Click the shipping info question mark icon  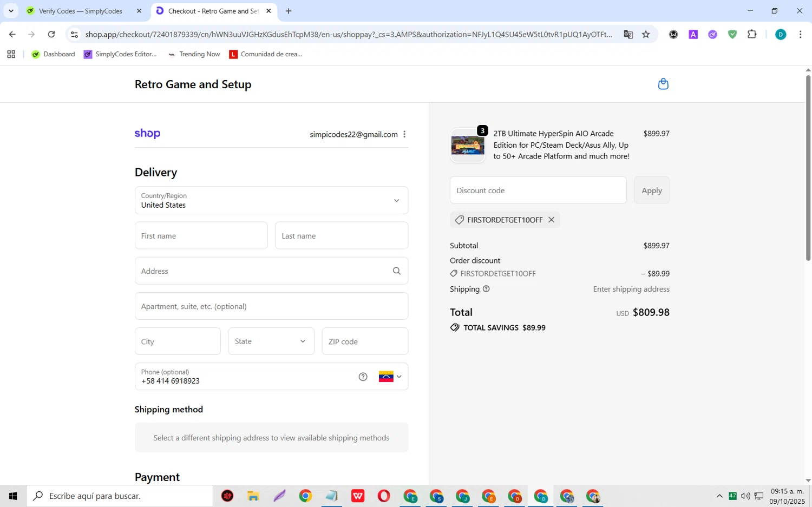[486, 289]
